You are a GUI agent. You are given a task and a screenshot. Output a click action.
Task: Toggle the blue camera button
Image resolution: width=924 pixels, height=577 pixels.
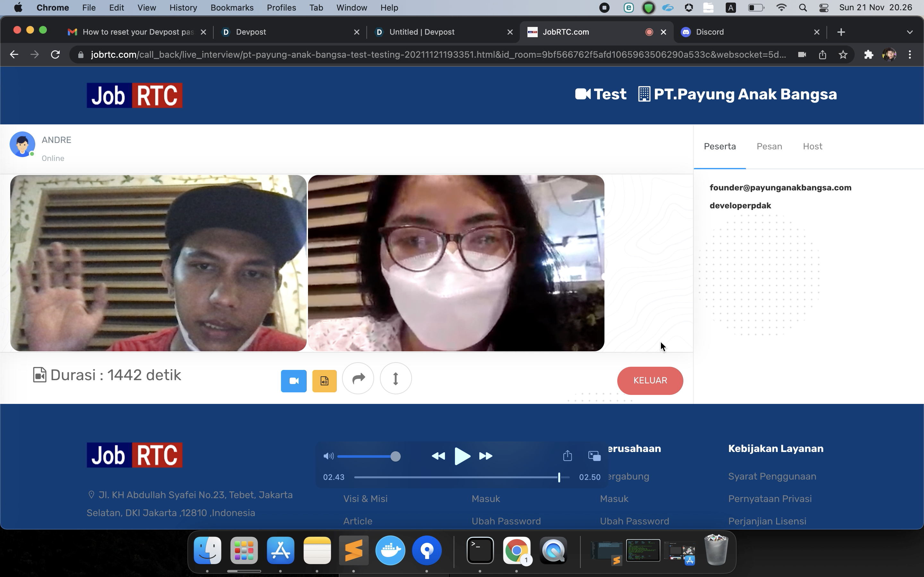[294, 380]
